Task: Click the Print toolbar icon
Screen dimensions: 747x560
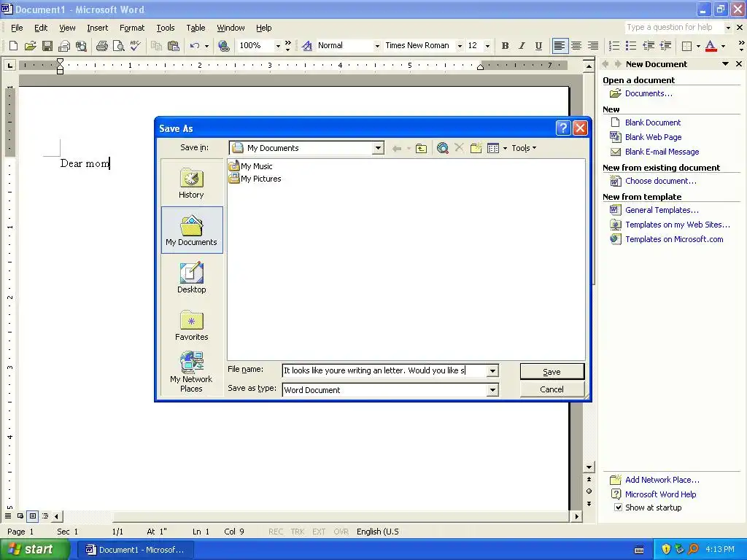Action: [102, 46]
